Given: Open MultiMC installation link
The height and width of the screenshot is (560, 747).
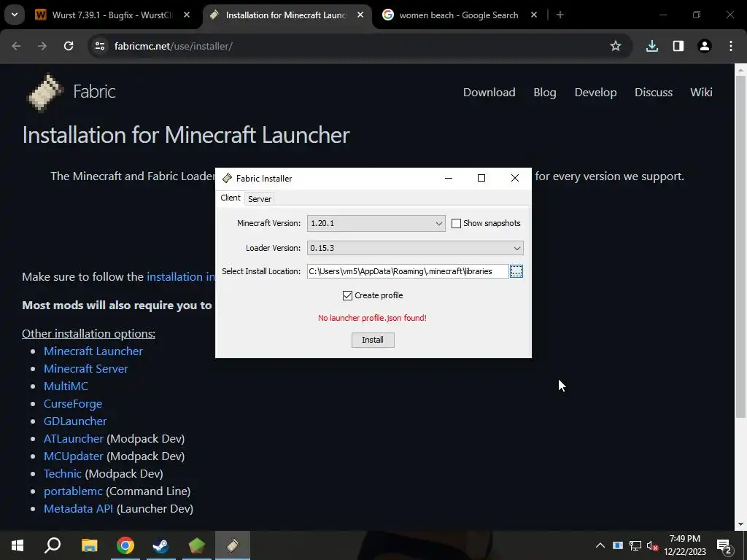Looking at the screenshot, I should [66, 386].
